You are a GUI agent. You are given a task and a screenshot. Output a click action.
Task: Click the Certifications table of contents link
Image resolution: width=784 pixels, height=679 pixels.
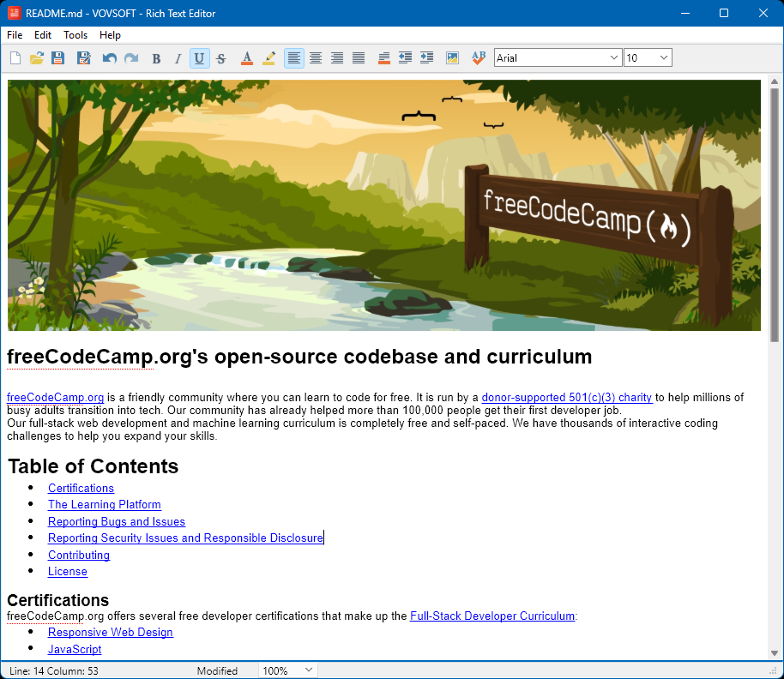tap(81, 488)
